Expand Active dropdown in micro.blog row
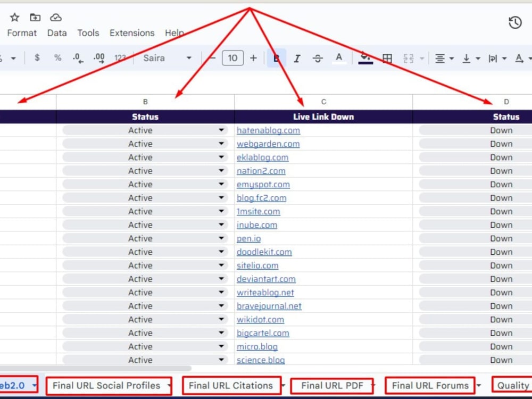 (221, 346)
